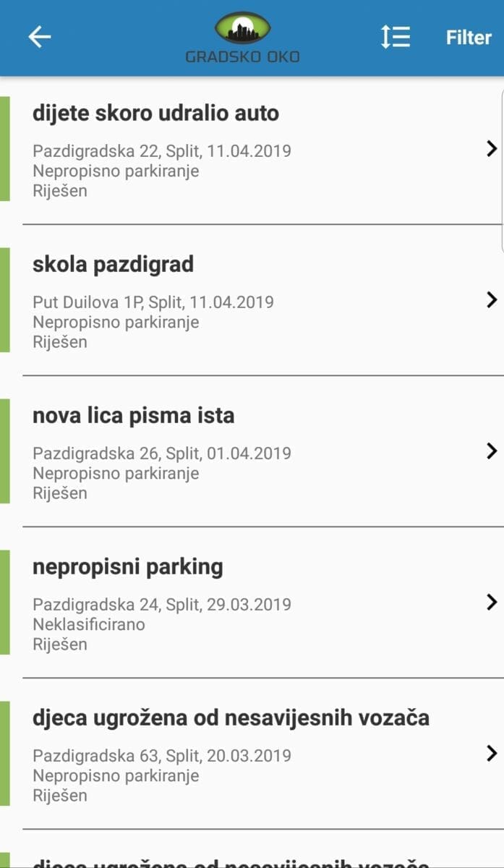This screenshot has height=868, width=504.
Task: Open 'nova lica pisma ista' report title
Action: pos(133,416)
